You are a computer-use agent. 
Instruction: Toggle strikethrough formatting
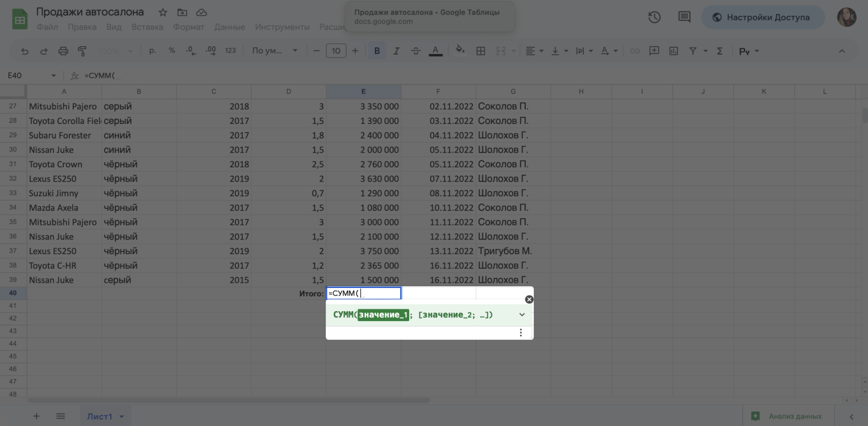click(x=416, y=51)
